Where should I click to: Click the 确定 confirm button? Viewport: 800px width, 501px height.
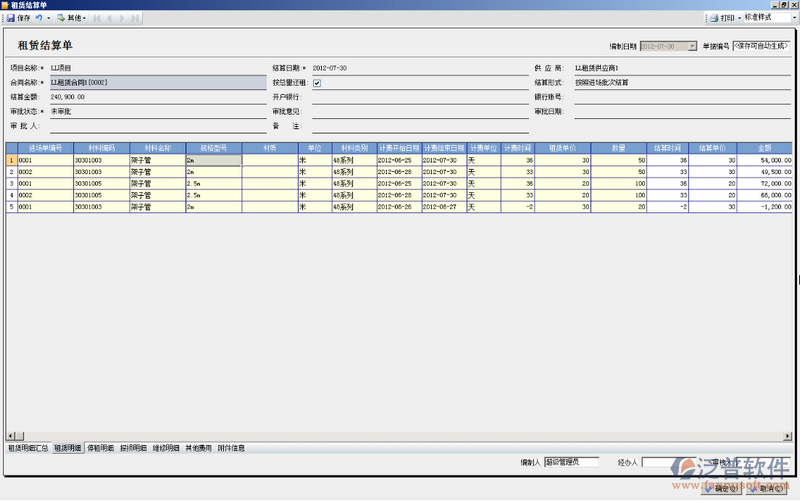726,489
